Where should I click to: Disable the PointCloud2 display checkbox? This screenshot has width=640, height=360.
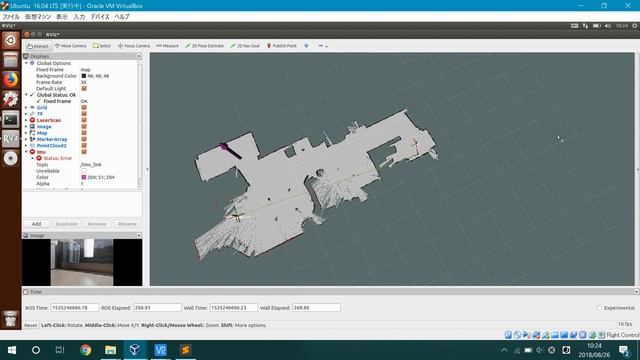pos(84,146)
